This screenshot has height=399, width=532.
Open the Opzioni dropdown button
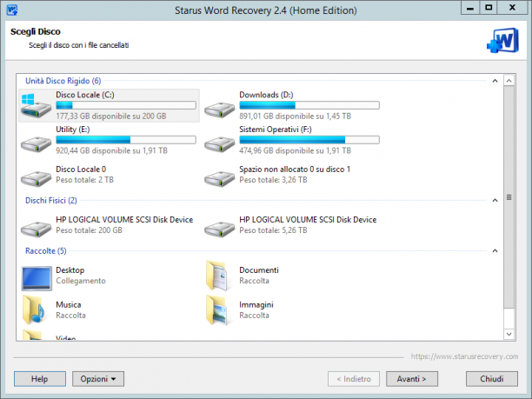[x=98, y=379]
